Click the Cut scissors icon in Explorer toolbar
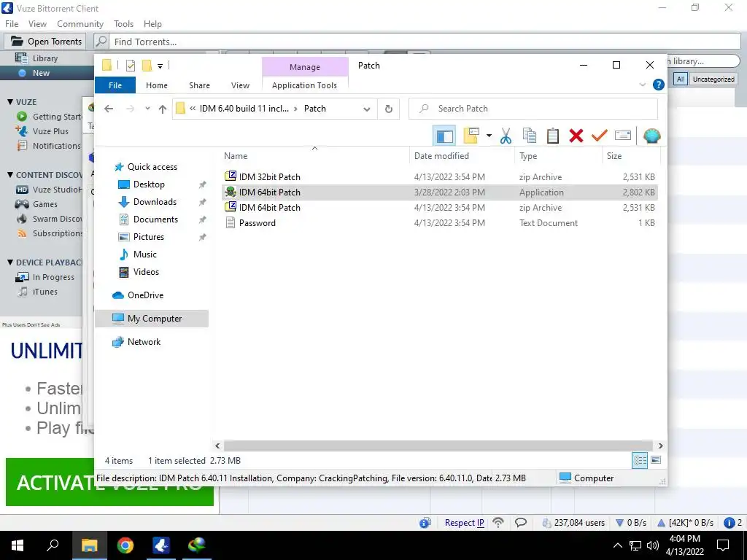 coord(506,136)
